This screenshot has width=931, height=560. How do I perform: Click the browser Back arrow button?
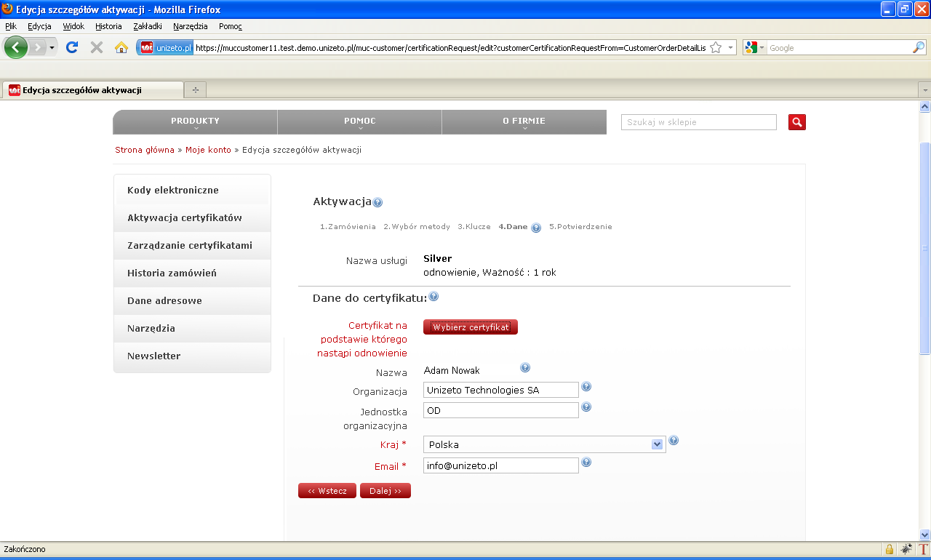(x=16, y=47)
